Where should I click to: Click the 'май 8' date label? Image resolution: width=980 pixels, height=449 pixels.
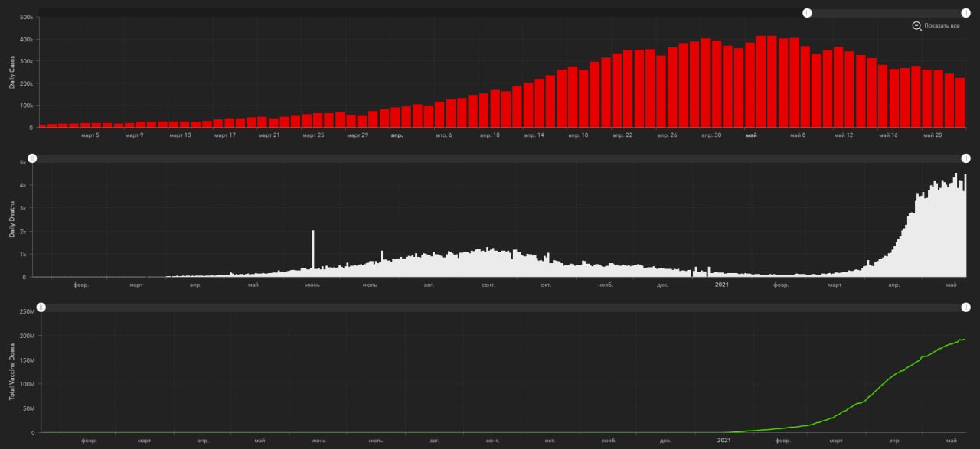tap(798, 135)
